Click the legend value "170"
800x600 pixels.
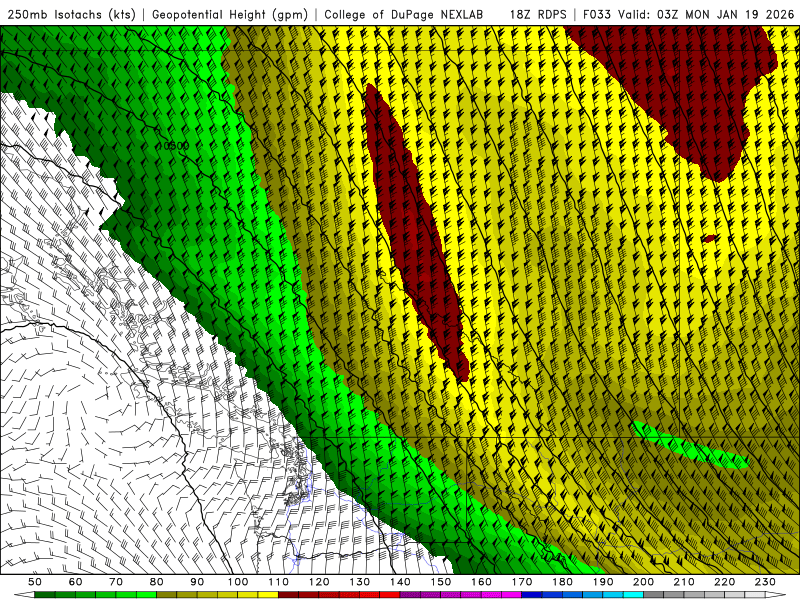[x=521, y=582]
